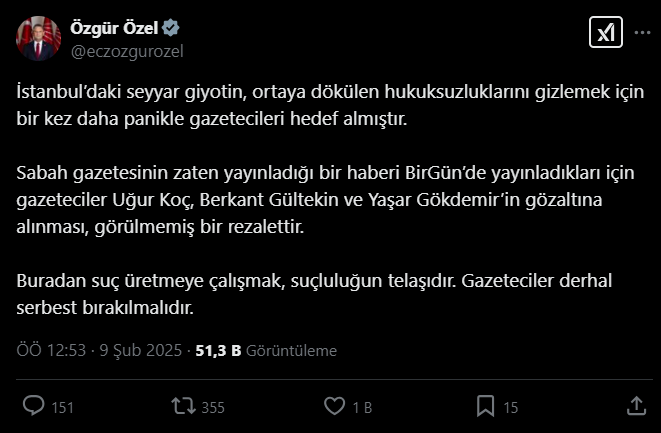Click Özgür Özel's profile avatar
This screenshot has height=433, width=661.
point(35,37)
